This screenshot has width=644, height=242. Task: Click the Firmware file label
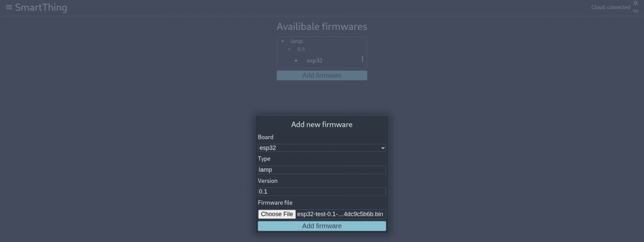(275, 203)
